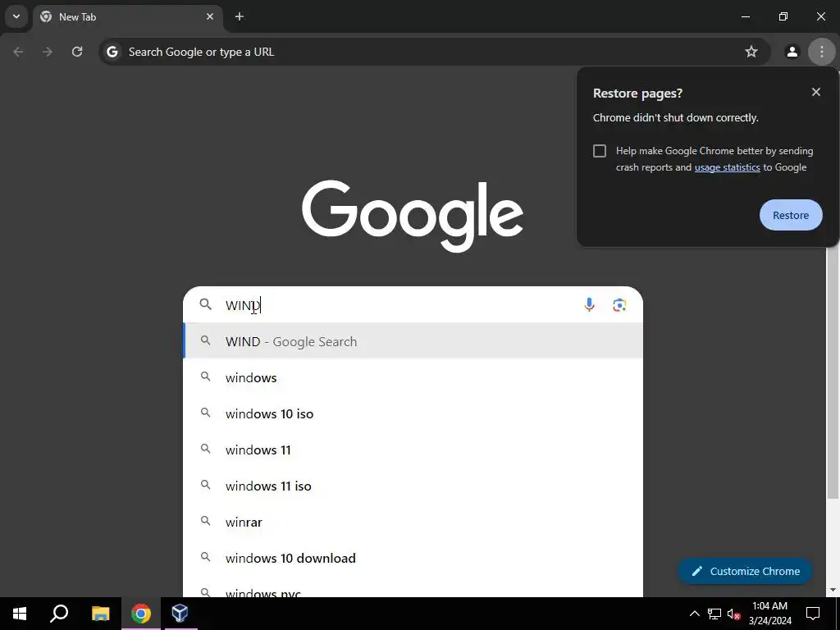This screenshot has height=630, width=840.
Task: Start voice search with microphone icon
Action: point(589,305)
